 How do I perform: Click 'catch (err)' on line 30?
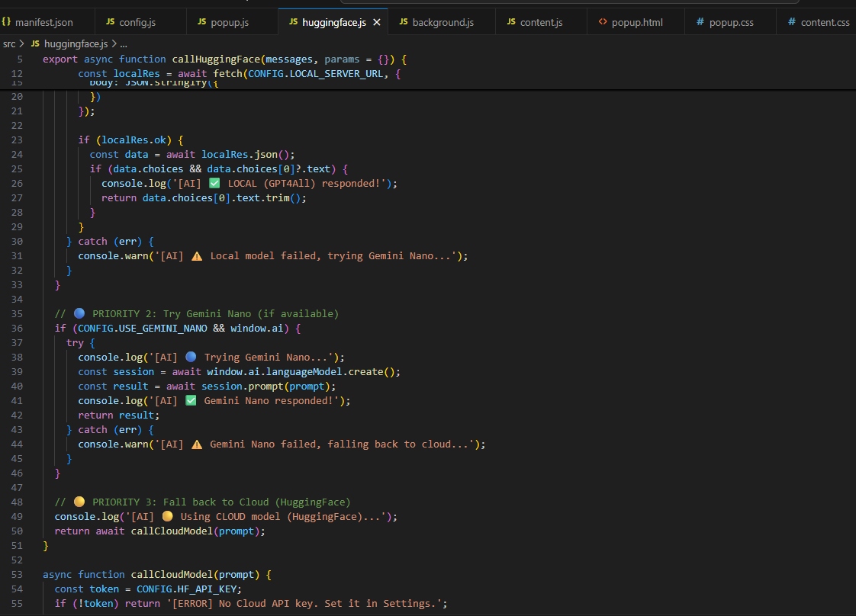click(x=110, y=241)
